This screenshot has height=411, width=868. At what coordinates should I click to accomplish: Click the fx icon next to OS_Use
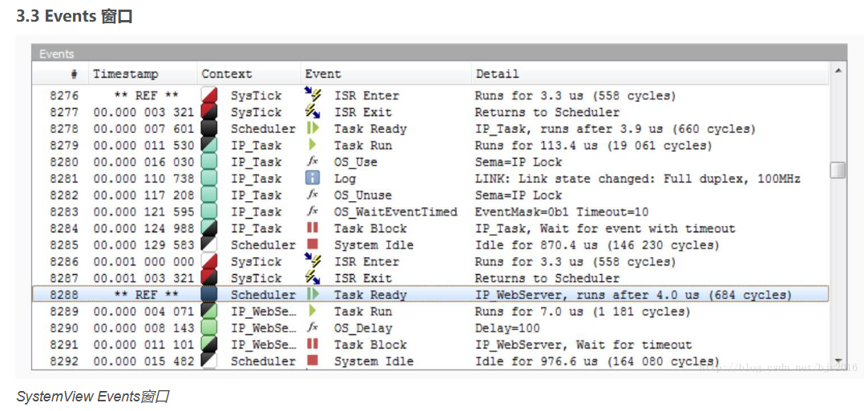click(x=313, y=162)
